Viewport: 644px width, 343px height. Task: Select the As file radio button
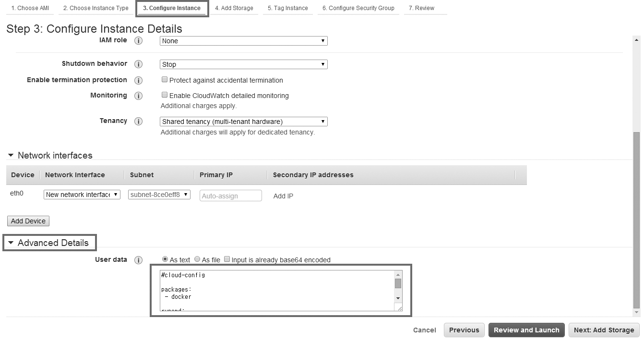tap(197, 259)
